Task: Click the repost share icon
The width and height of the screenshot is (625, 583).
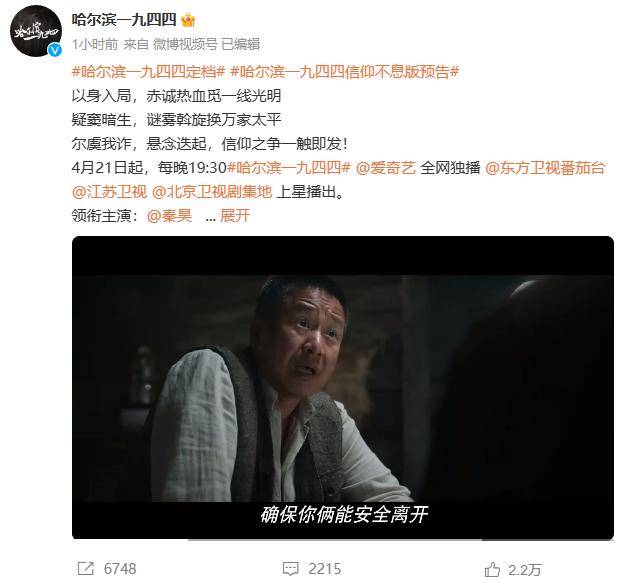Action: [x=86, y=568]
